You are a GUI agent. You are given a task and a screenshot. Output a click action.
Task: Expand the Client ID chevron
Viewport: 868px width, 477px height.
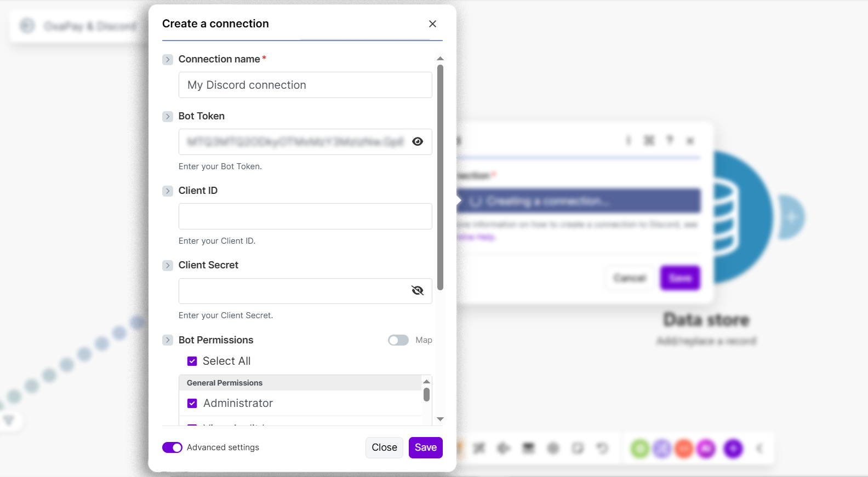(168, 191)
